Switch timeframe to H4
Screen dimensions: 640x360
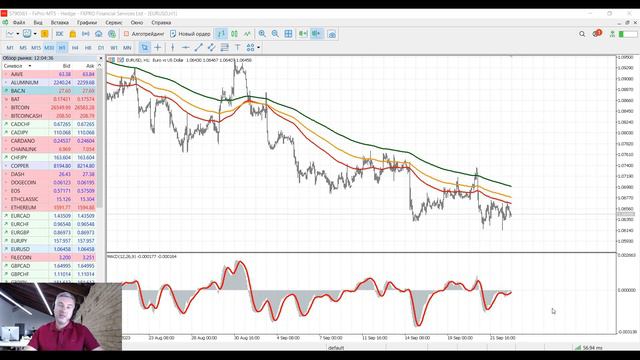click(x=75, y=48)
